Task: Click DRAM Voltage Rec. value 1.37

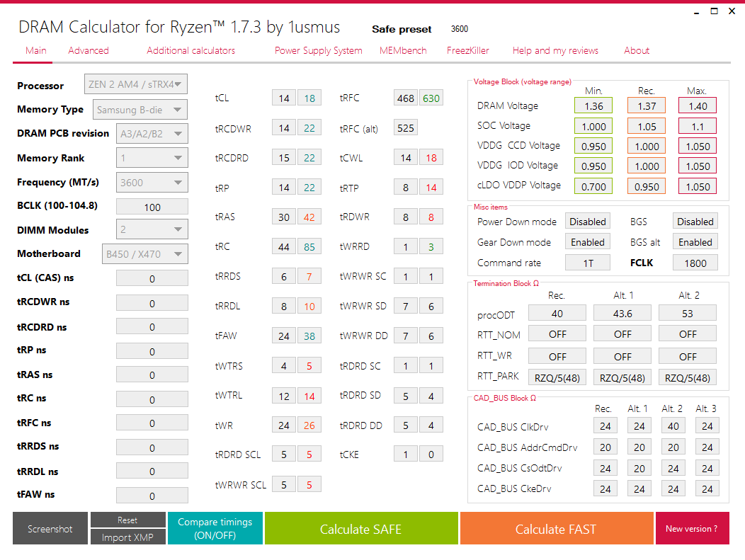Action: 647,106
